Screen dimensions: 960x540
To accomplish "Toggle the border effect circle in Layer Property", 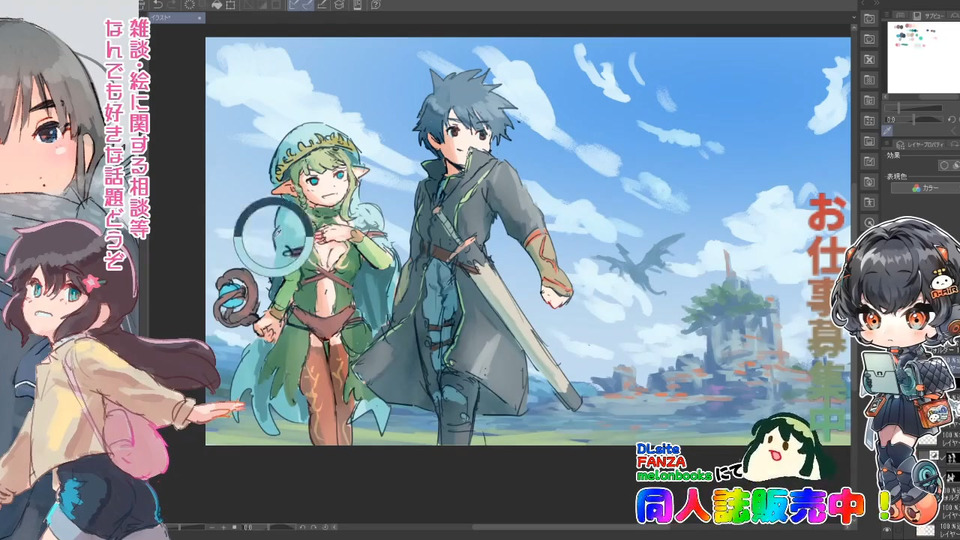I will coord(942,165).
